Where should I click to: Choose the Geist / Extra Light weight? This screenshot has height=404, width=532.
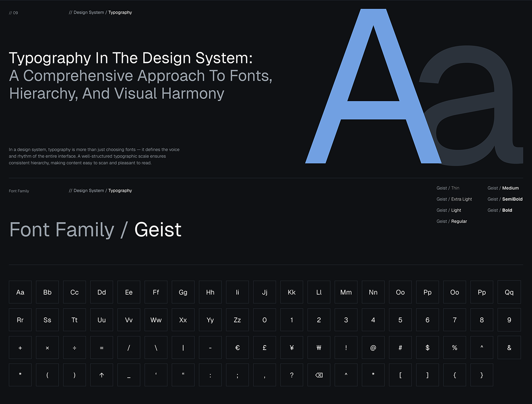[x=454, y=199]
